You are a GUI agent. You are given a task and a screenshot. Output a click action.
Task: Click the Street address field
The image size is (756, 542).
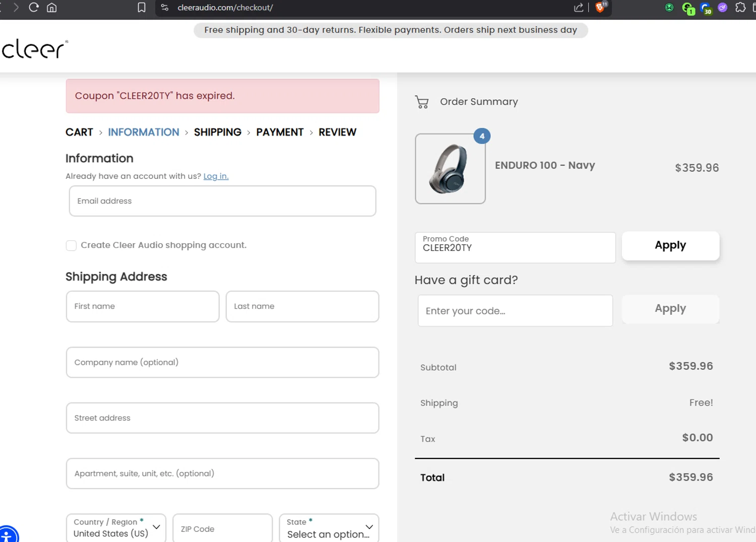(x=222, y=418)
